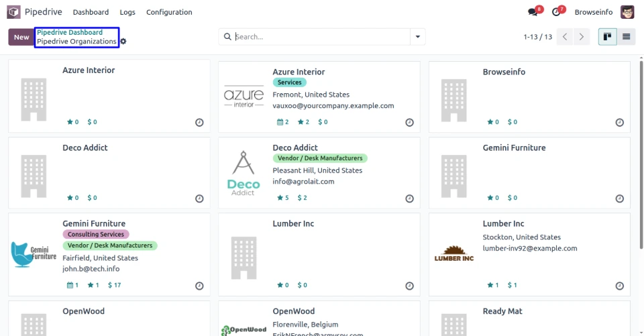
Task: Expand the search options dropdown arrow
Action: [x=418, y=37]
